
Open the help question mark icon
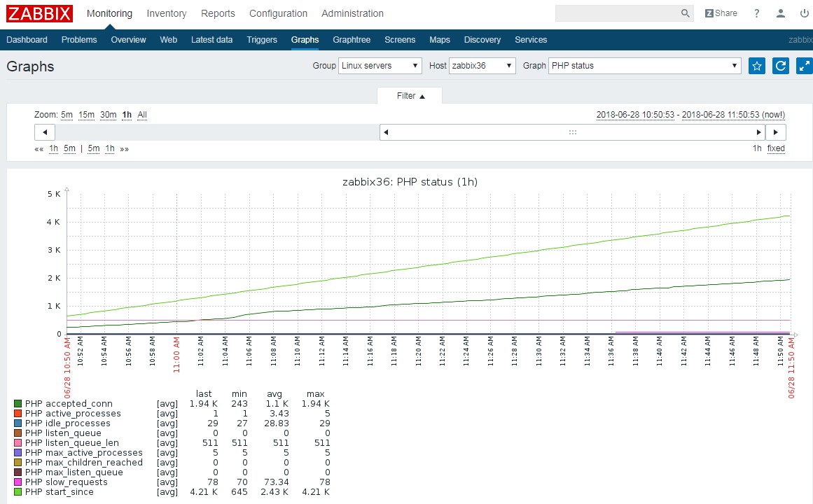click(x=757, y=13)
